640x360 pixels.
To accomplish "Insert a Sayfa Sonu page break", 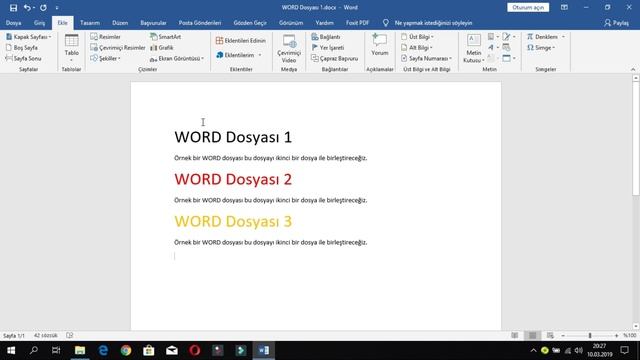I will click(23, 58).
